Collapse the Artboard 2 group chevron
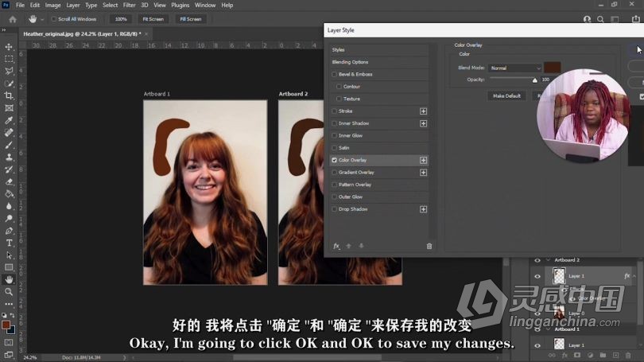This screenshot has width=644, height=362. tap(548, 260)
